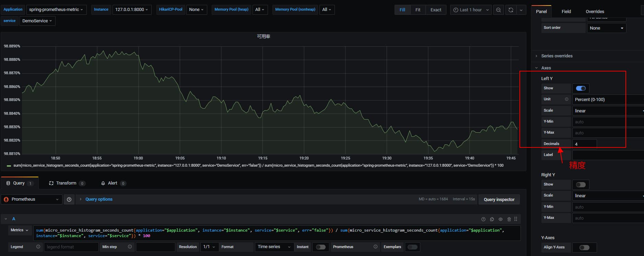This screenshot has width=644, height=256.
Task: Disable the Left Y Show toggle
Action: (581, 88)
